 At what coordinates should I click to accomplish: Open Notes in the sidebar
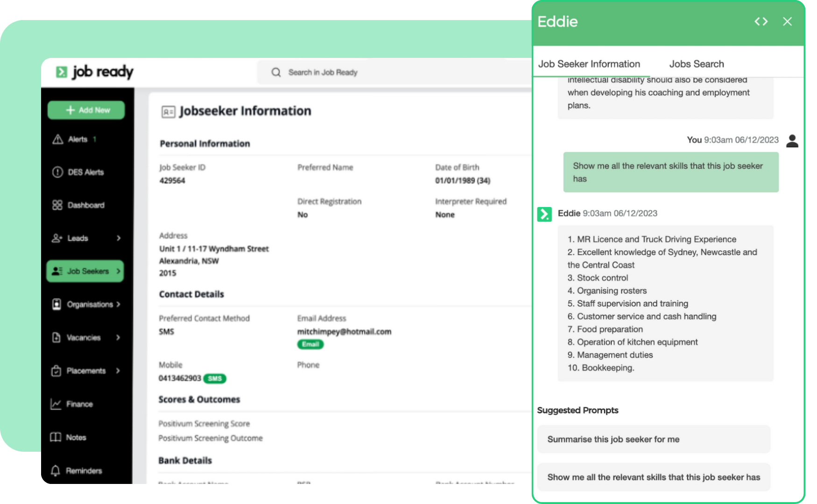tap(76, 437)
